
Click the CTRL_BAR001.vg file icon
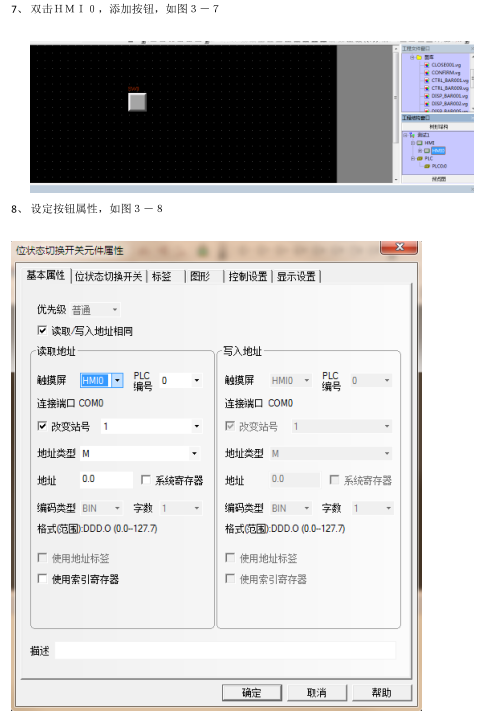click(427, 80)
